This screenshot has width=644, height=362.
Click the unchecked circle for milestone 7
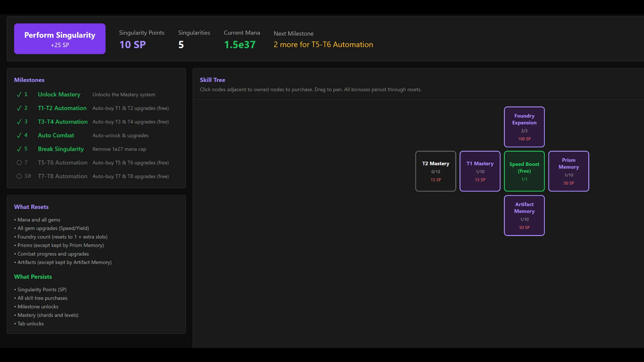click(x=19, y=163)
